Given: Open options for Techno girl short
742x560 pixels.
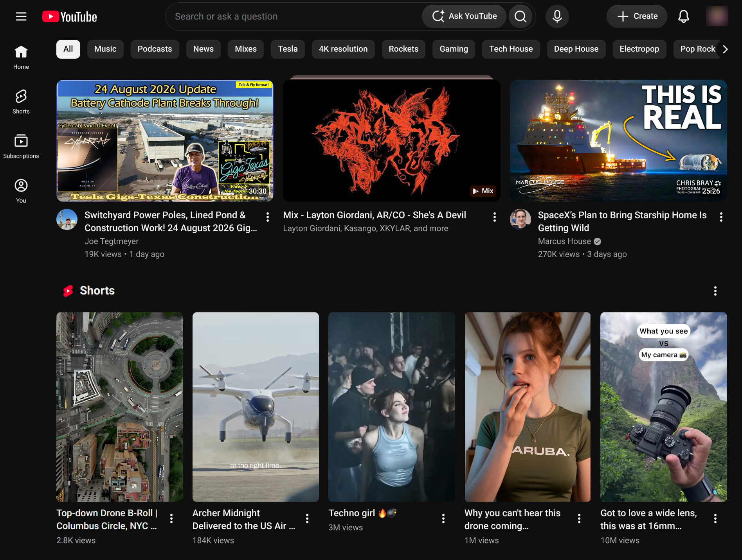Looking at the screenshot, I should click(x=443, y=519).
